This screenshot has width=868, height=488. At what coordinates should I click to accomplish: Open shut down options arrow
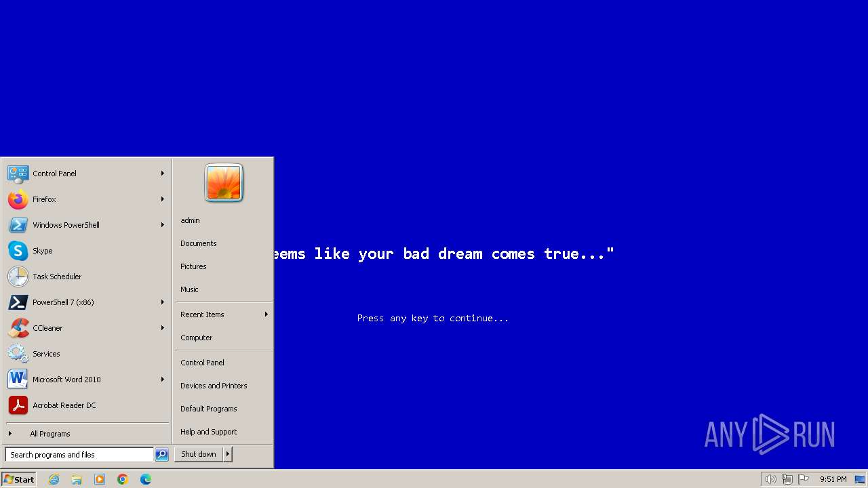coord(228,454)
